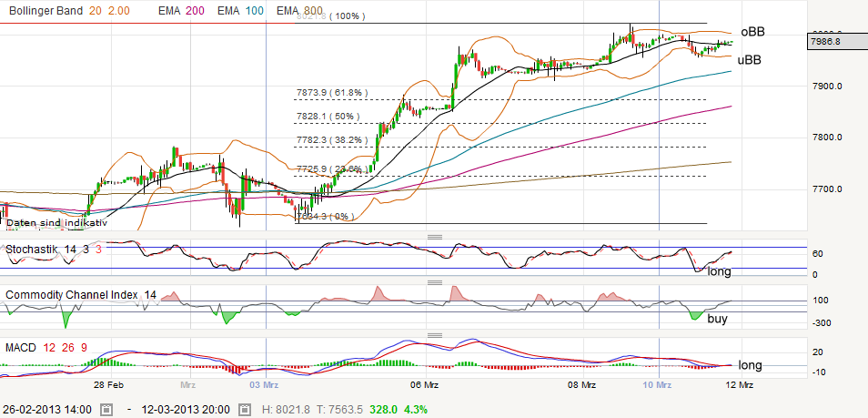Screen dimensions: 868x418
Task: Click the buy annotation beside CCI
Action: coord(718,319)
